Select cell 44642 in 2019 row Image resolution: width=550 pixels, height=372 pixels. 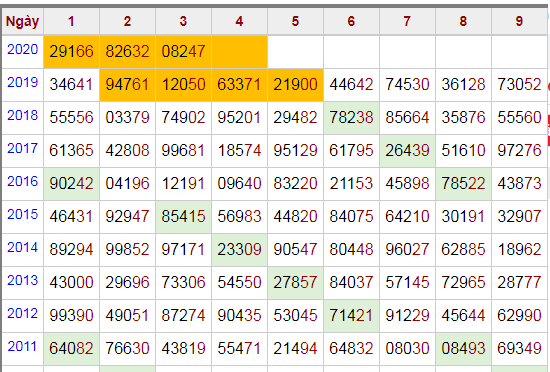pos(351,84)
